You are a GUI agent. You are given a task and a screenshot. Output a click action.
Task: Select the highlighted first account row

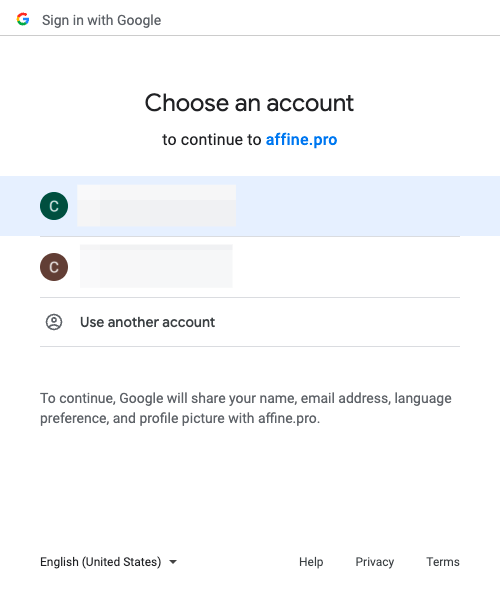[x=250, y=206]
